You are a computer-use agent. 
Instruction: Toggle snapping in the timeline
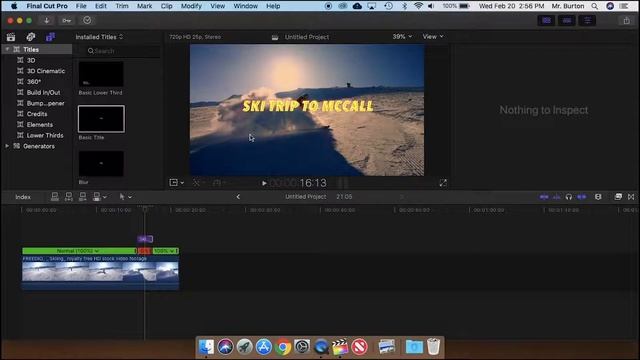click(582, 197)
